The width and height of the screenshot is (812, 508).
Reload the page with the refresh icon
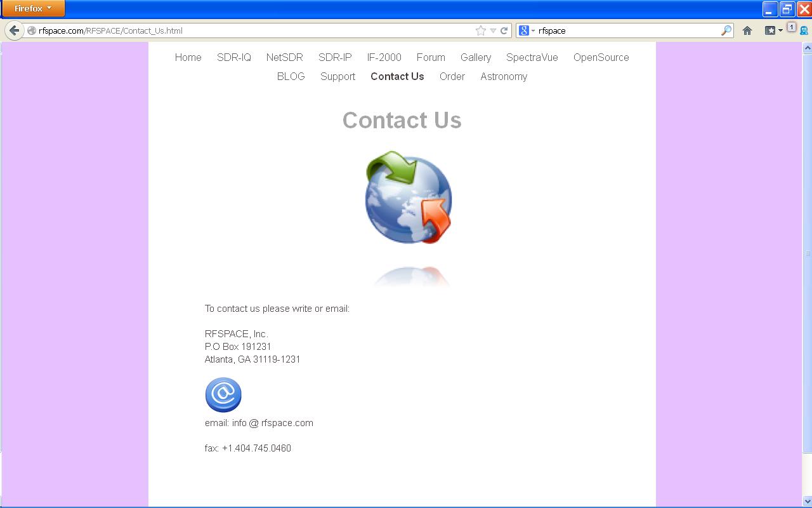504,30
